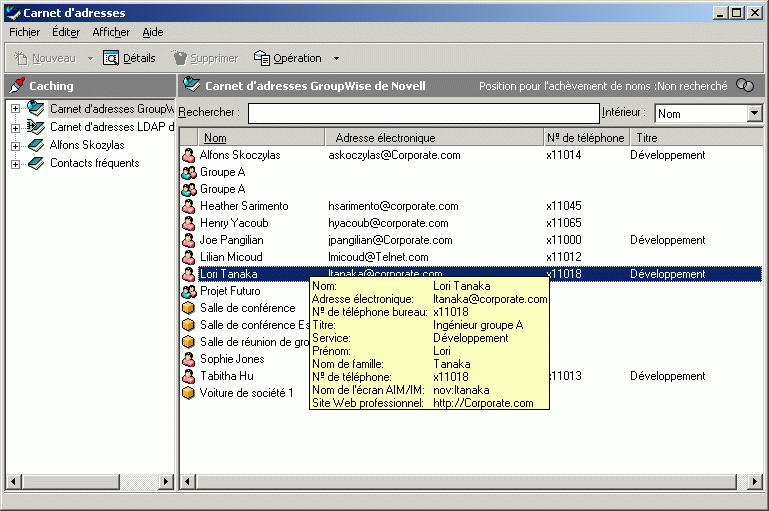Open Détails with magnifier icon
This screenshot has height=511, width=769.
click(111, 58)
